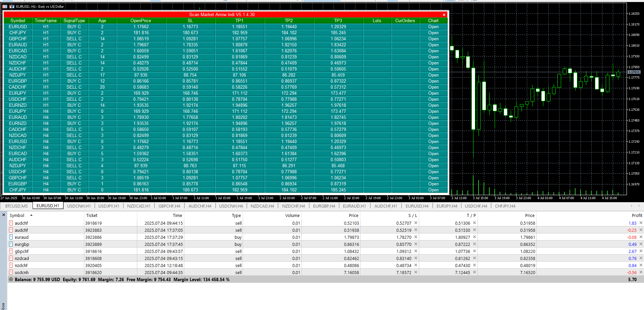Select the order icon beside euraud
The width and height of the screenshot is (644, 310).
[11, 237]
